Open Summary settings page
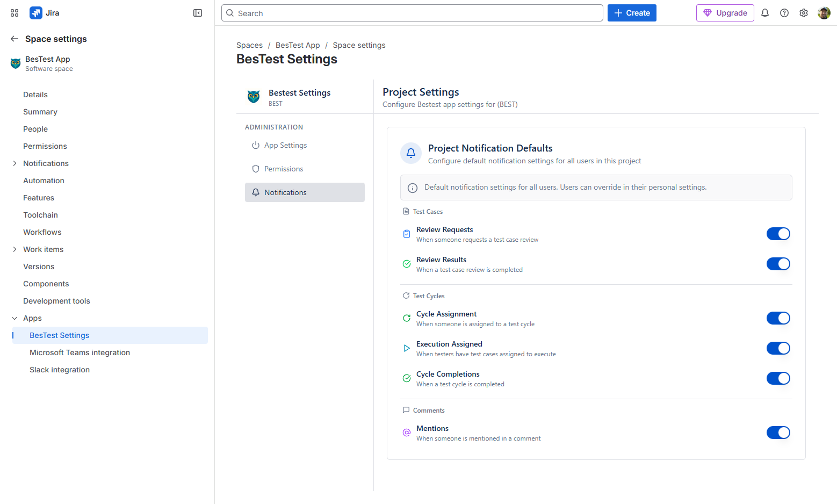This screenshot has width=837, height=504. click(40, 112)
